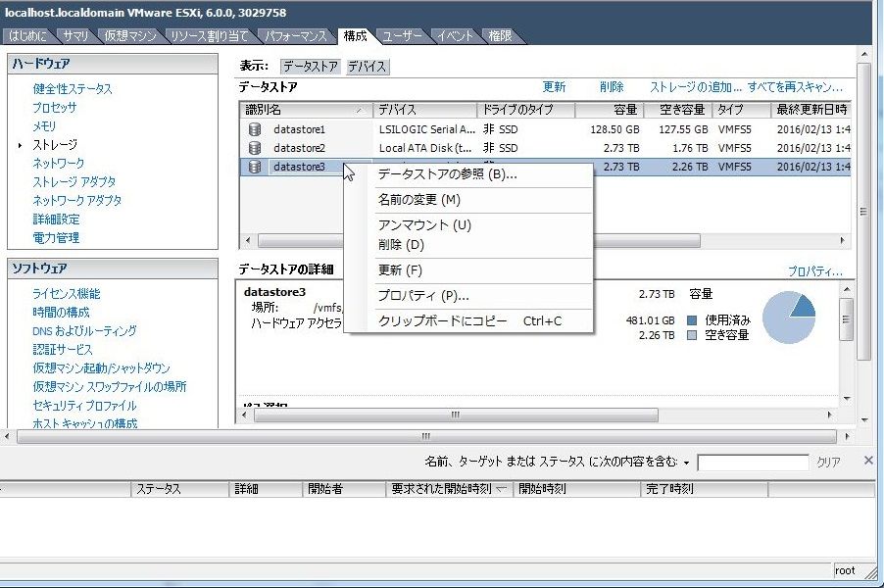This screenshot has width=884, height=588.
Task: Open ストレージ アダプタ in hardware list
Action: [x=74, y=181]
